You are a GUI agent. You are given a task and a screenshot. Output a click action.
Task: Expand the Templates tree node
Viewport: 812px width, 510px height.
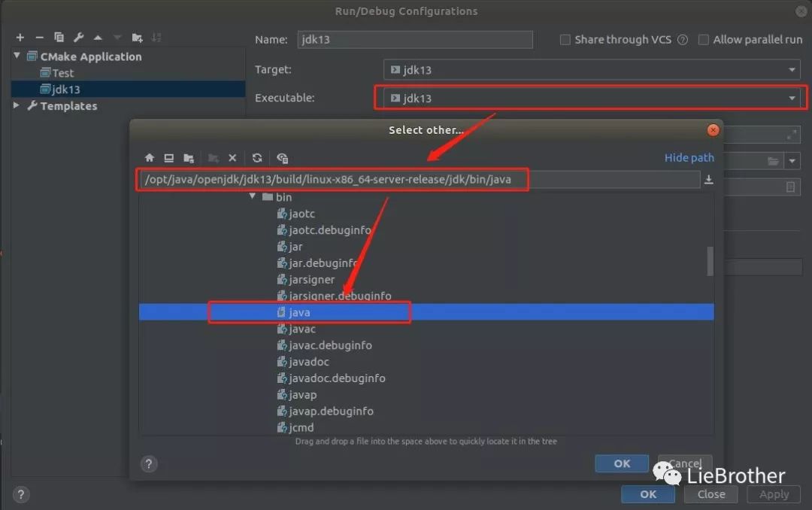pyautogui.click(x=17, y=105)
